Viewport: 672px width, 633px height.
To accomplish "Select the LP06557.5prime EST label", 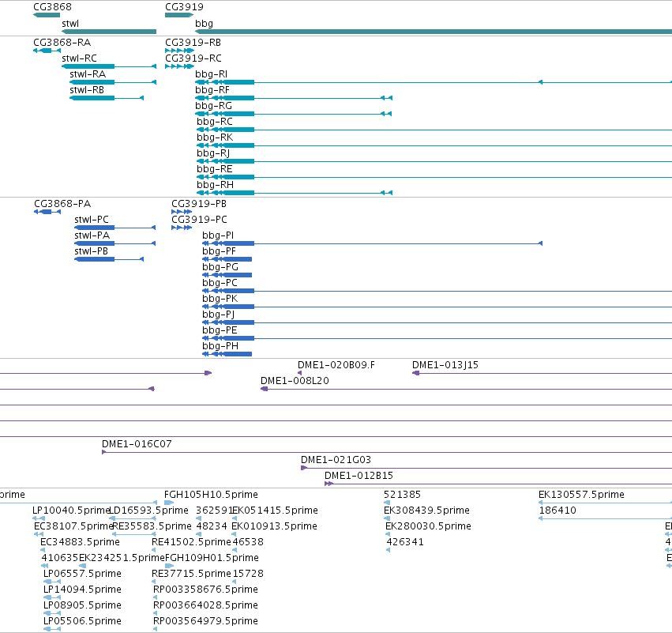I will (82, 574).
